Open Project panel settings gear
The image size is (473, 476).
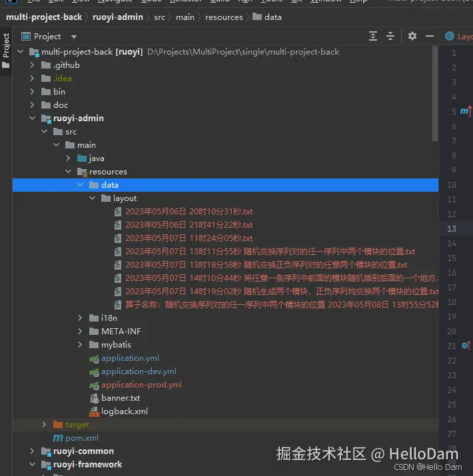click(x=412, y=36)
